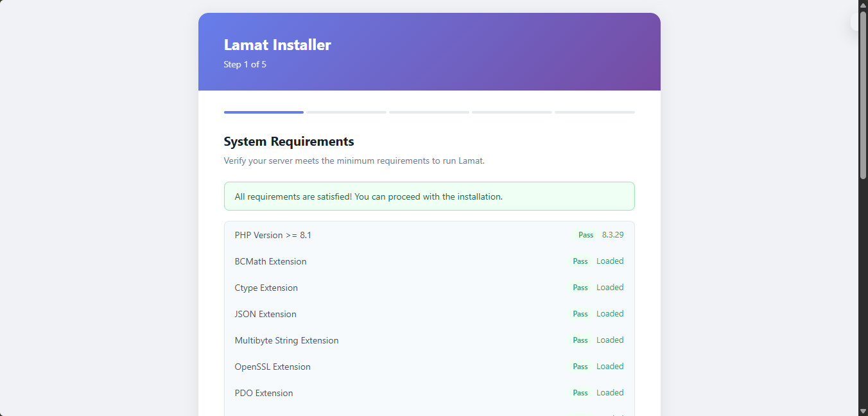Click the Pass badge for Multibyte String Extension
Screen dimensions: 868x416
coord(580,340)
